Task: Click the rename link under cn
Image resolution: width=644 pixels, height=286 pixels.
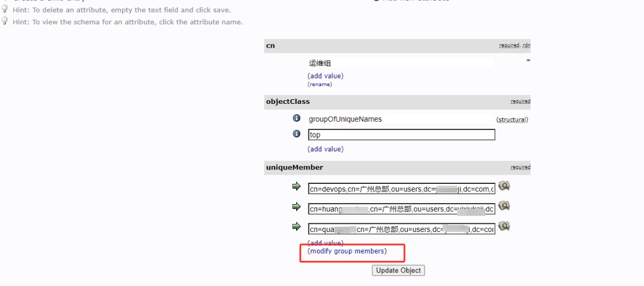Action: pos(319,84)
